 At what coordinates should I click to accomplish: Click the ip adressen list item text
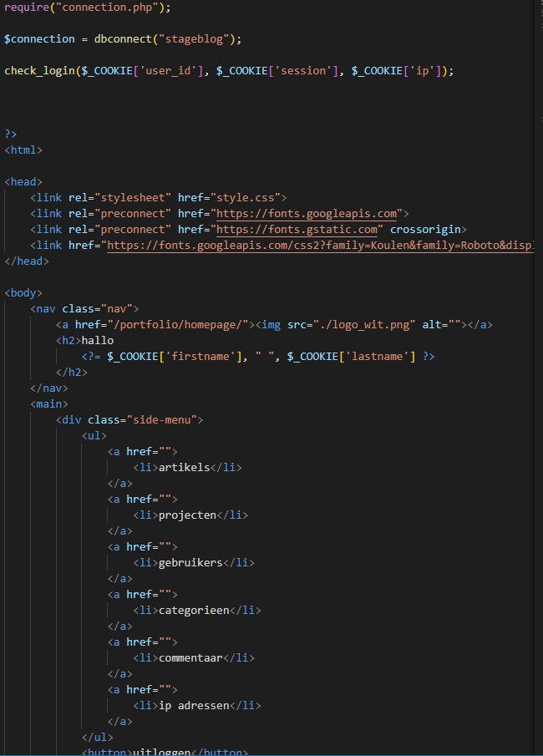point(193,706)
